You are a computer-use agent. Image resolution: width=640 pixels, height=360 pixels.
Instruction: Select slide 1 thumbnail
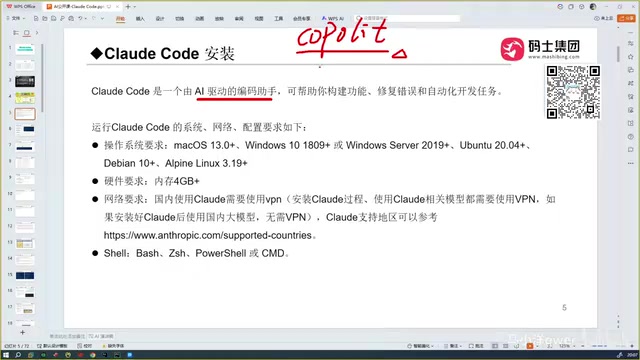tap(25, 49)
